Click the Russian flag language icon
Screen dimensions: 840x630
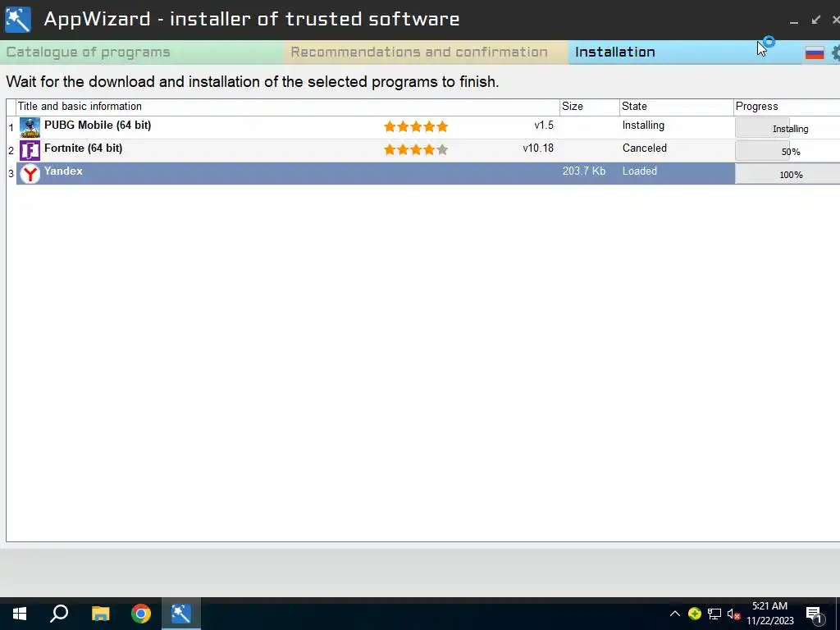pyautogui.click(x=815, y=52)
